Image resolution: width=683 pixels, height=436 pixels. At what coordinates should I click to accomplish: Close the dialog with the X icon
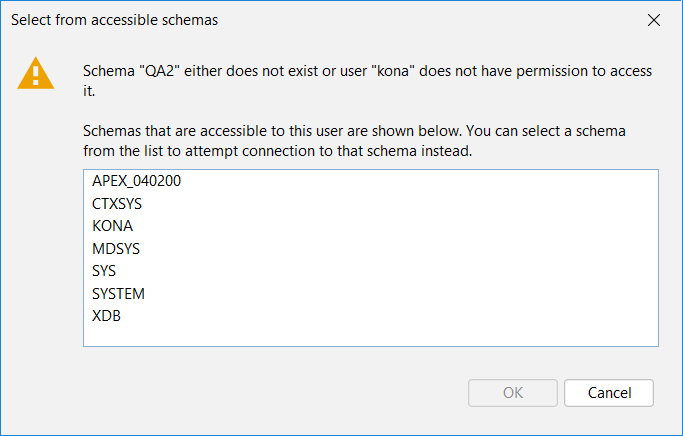pos(653,20)
